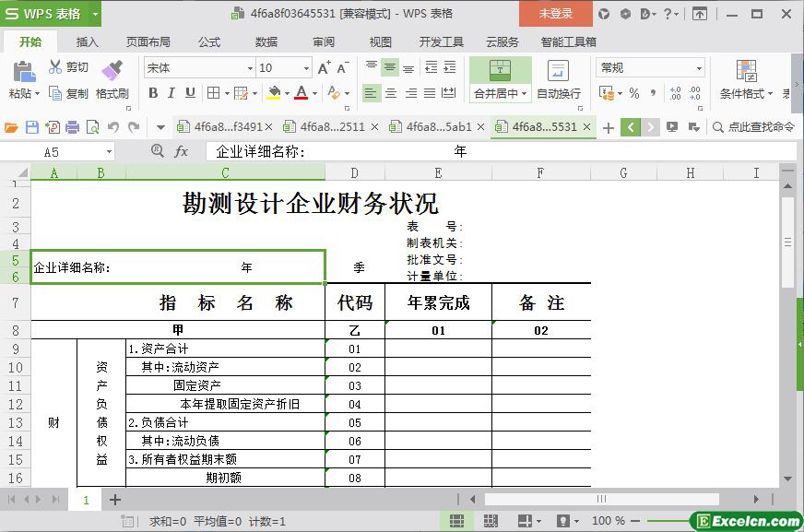Click the Print icon in quick toolbar
The height and width of the screenshot is (532, 804).
(x=73, y=127)
